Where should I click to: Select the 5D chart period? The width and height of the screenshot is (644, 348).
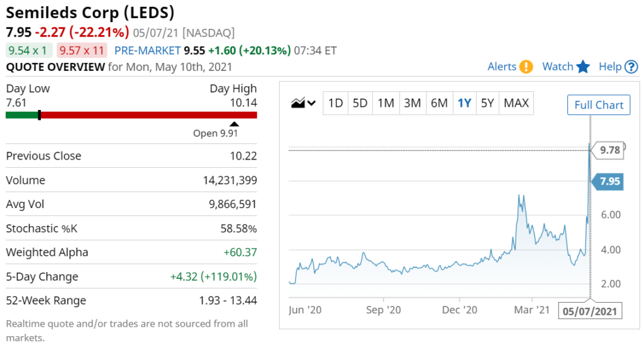(360, 103)
